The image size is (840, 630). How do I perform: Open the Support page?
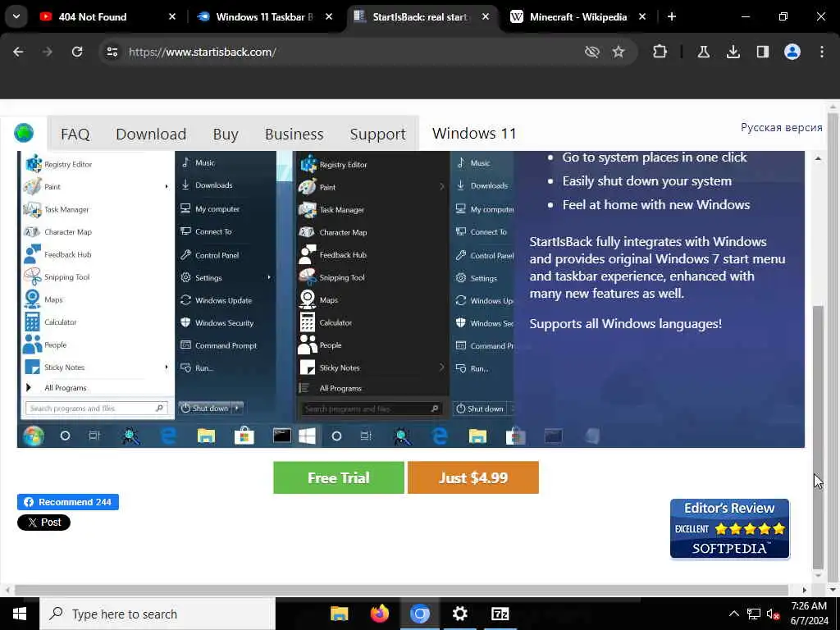377,134
